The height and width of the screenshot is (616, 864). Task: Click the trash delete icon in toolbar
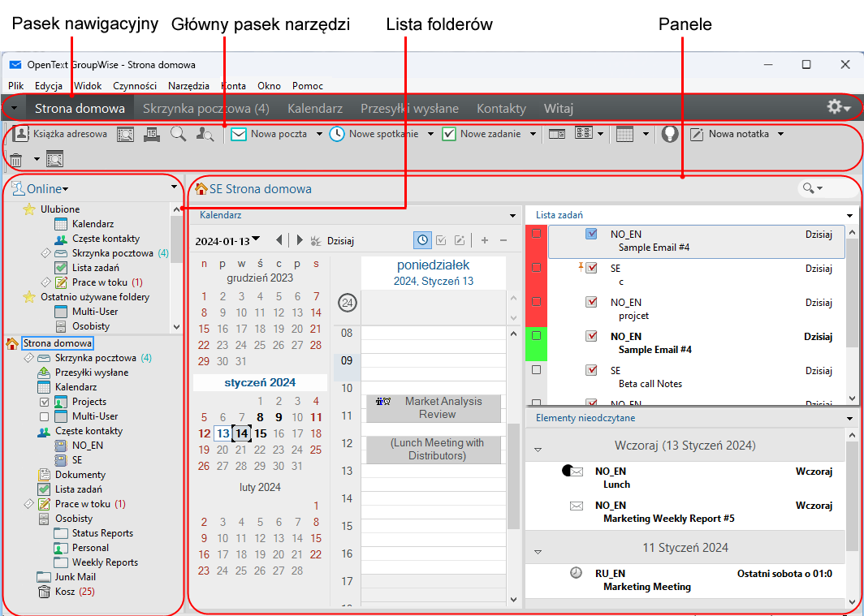pos(15,159)
